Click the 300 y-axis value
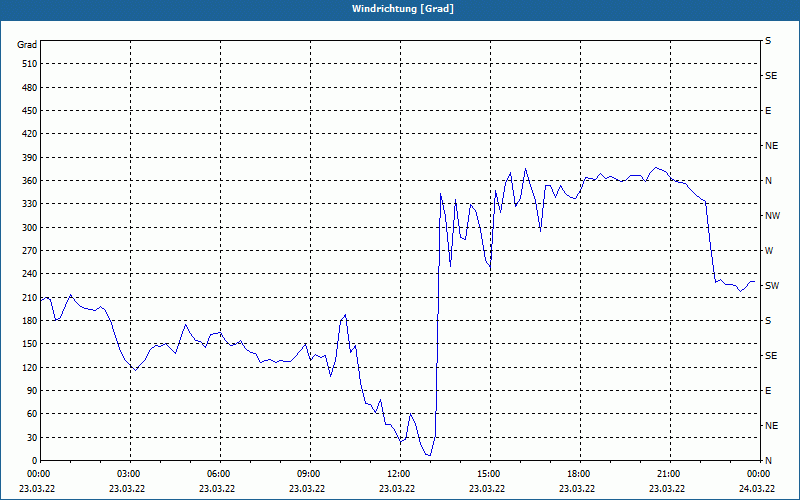Image resolution: width=800 pixels, height=500 pixels. tap(30, 228)
